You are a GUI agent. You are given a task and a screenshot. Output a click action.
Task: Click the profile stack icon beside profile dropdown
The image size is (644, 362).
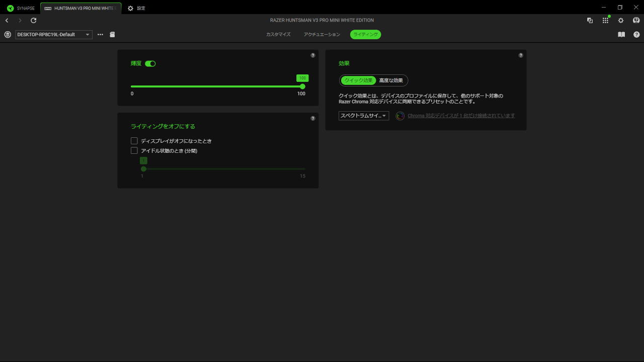click(8, 35)
